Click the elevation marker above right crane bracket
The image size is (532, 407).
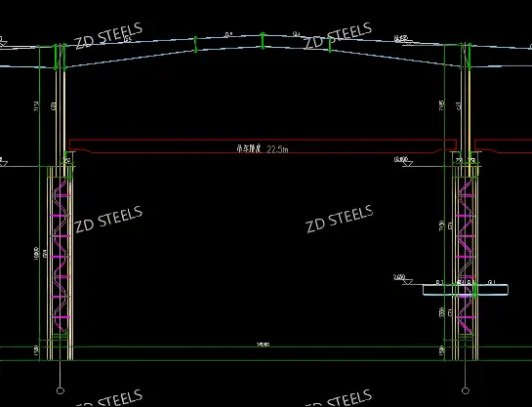pyautogui.click(x=403, y=160)
